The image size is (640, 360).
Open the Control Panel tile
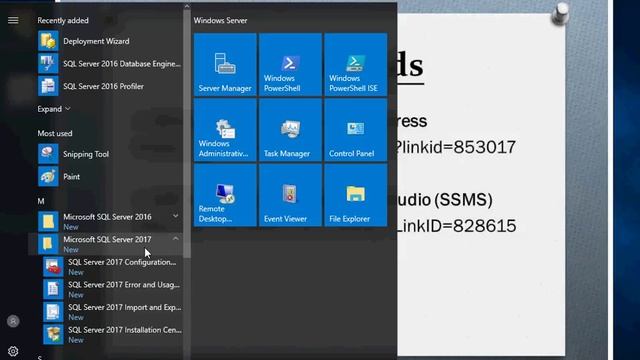(356, 130)
